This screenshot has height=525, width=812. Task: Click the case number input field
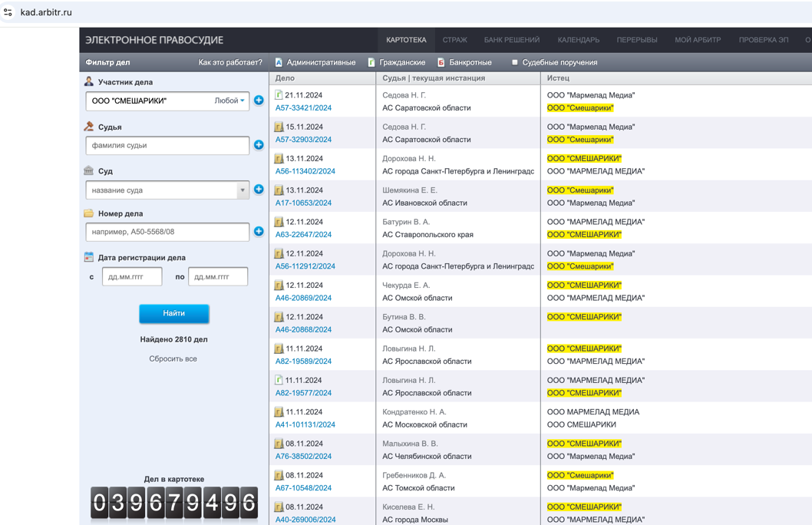[x=167, y=232]
